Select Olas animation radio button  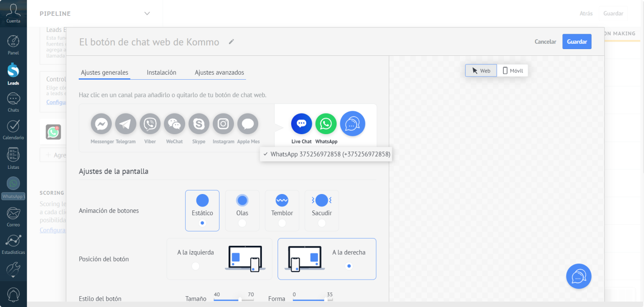[242, 223]
